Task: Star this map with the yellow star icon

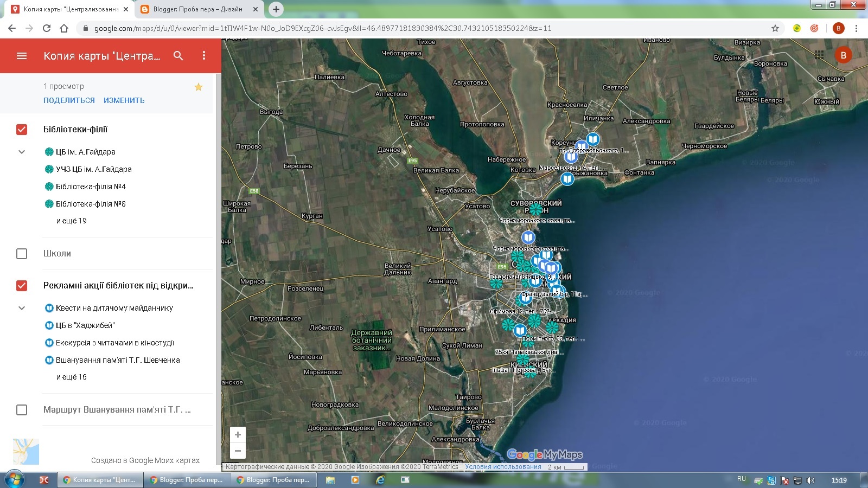Action: tap(199, 87)
